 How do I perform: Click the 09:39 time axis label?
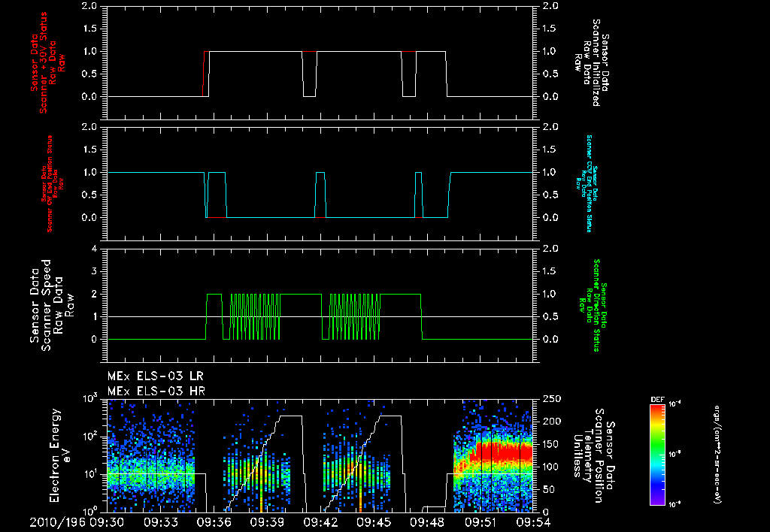tap(266, 523)
